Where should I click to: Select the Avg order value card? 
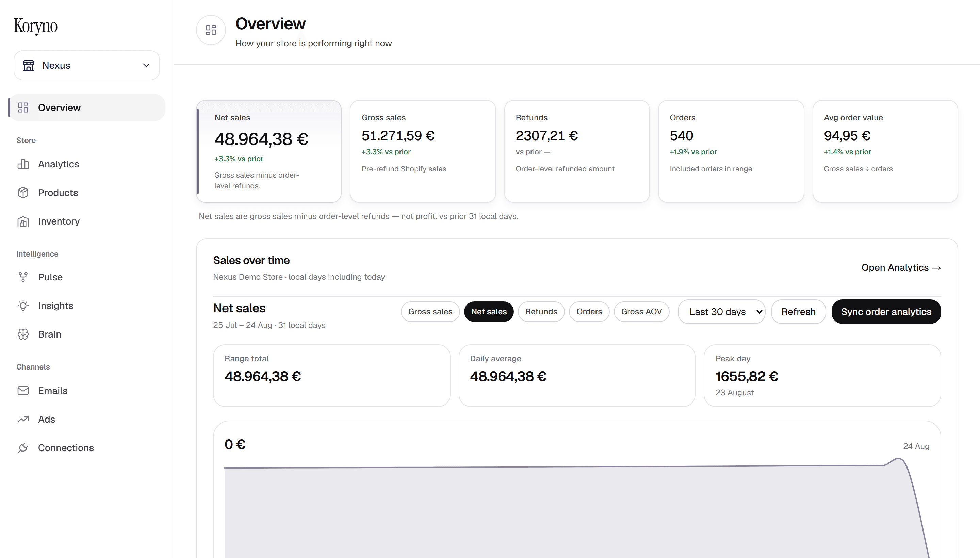pos(885,151)
